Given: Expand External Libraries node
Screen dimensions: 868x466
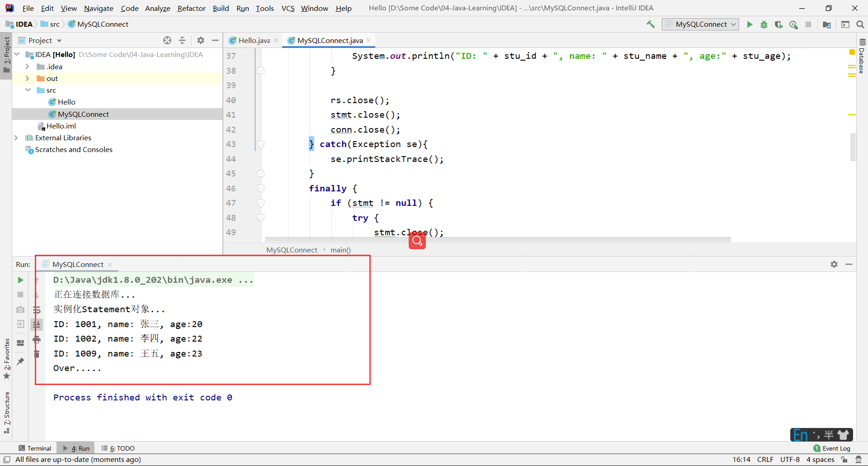Looking at the screenshot, I should pyautogui.click(x=16, y=138).
